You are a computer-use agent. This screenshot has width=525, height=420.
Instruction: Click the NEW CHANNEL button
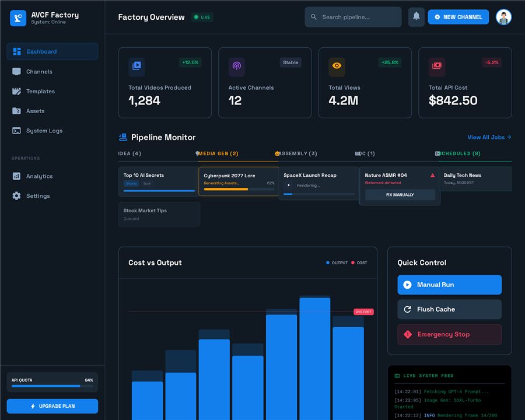(x=458, y=17)
